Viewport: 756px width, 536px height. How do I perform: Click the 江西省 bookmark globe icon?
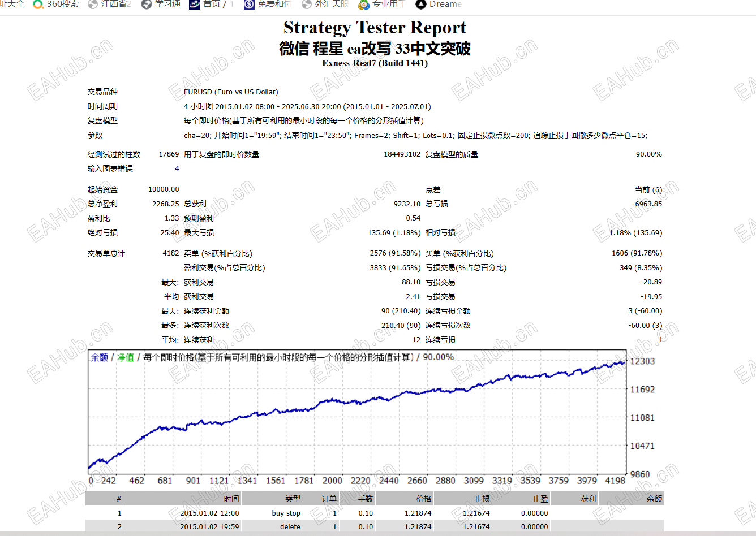point(93,5)
